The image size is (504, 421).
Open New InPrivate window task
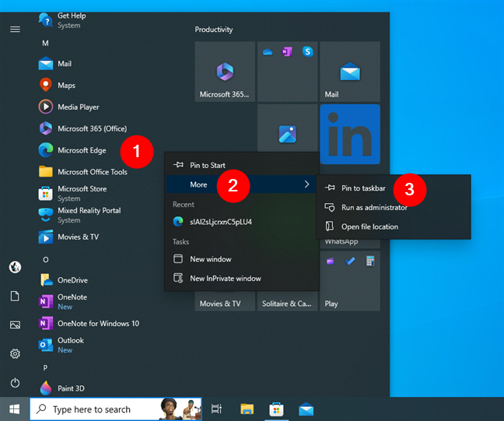pos(226,279)
